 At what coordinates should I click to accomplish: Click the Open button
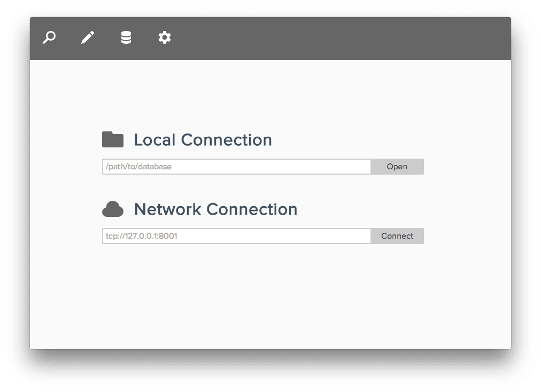click(x=397, y=167)
